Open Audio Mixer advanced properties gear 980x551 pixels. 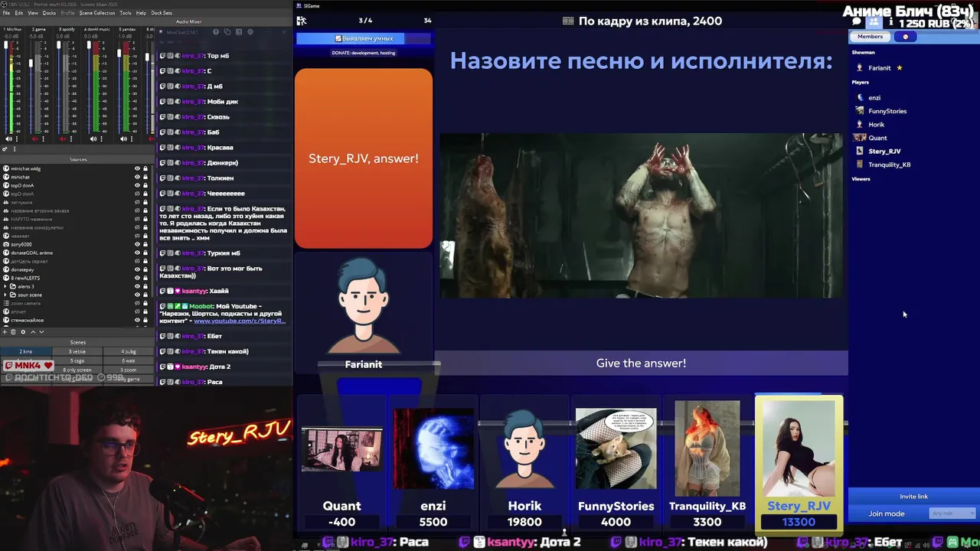5,148
